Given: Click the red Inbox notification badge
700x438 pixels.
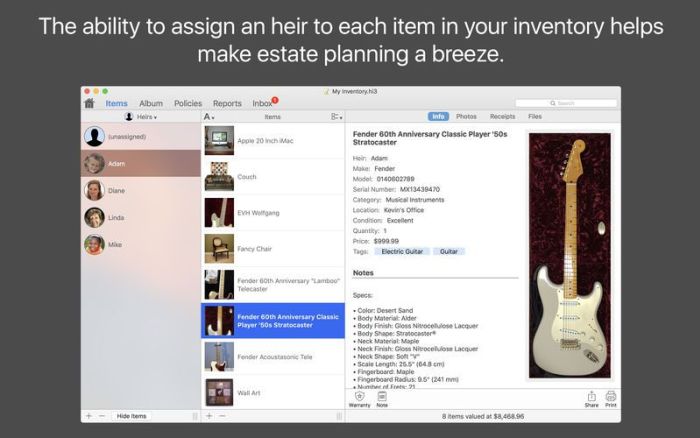Looking at the screenshot, I should (x=275, y=100).
